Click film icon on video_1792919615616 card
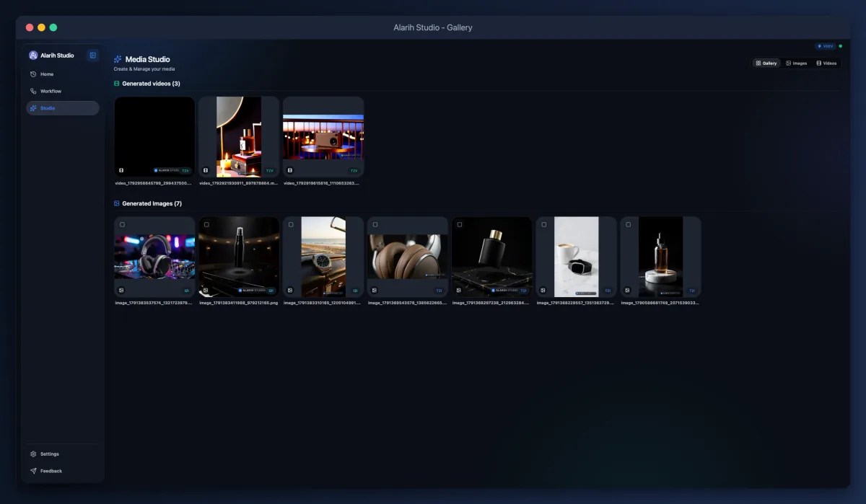The width and height of the screenshot is (866, 504). (x=290, y=171)
